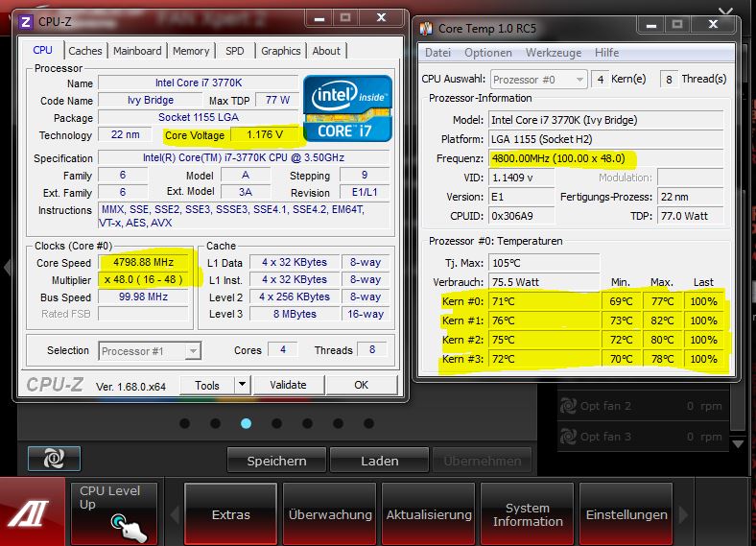Click the Tools button in CPU-Z
756x546 pixels.
(207, 385)
